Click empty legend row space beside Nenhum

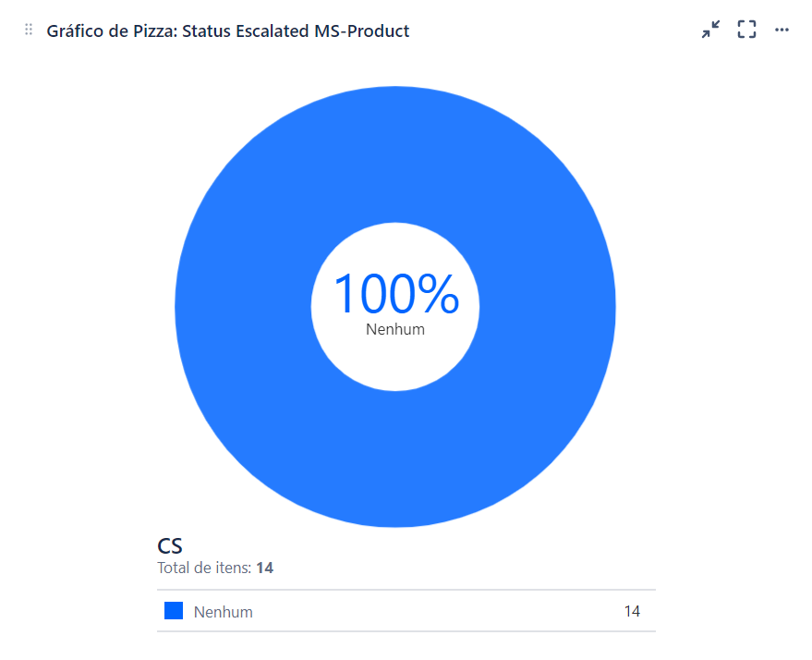coord(438,611)
